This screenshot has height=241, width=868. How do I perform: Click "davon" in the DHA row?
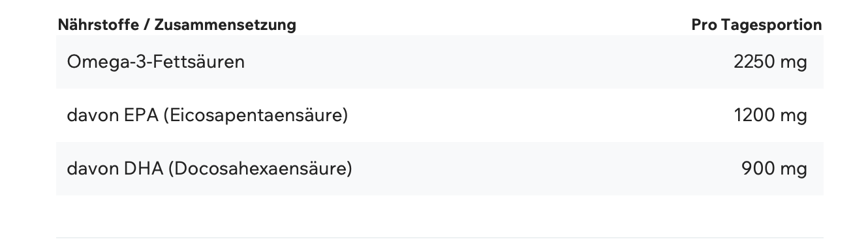click(93, 169)
